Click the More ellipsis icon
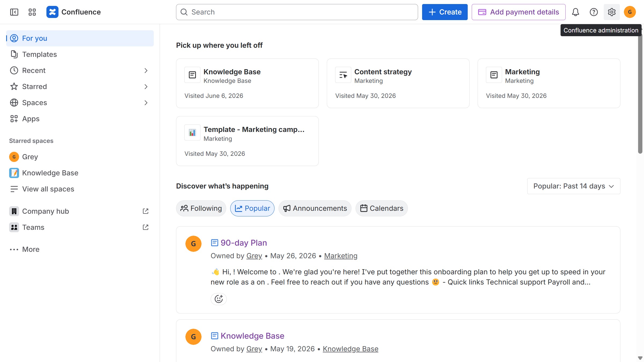The image size is (644, 362). (14, 249)
